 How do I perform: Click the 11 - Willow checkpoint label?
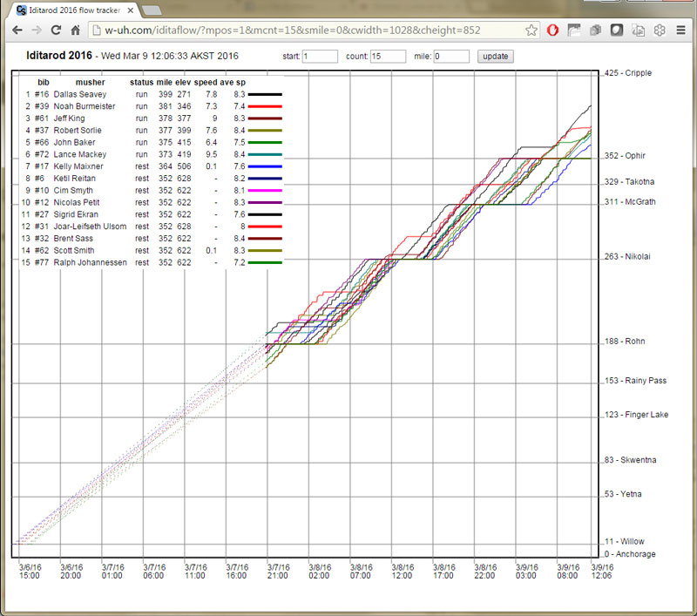click(625, 541)
